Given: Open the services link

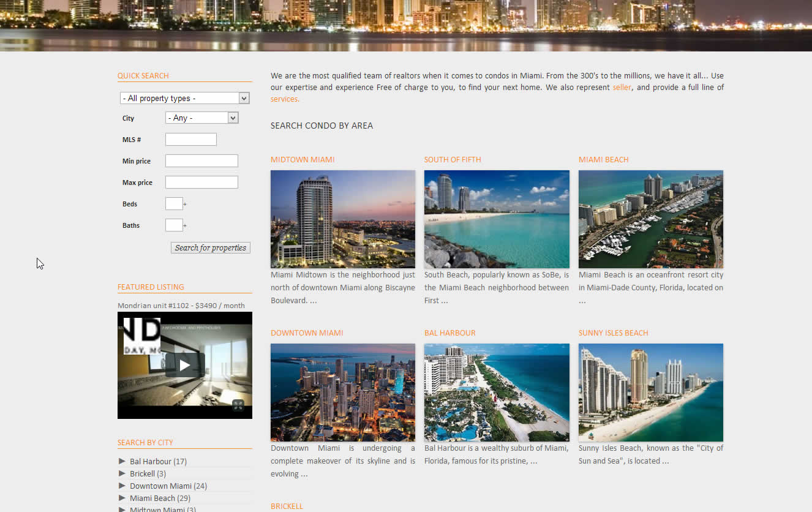Looking at the screenshot, I should [x=284, y=99].
